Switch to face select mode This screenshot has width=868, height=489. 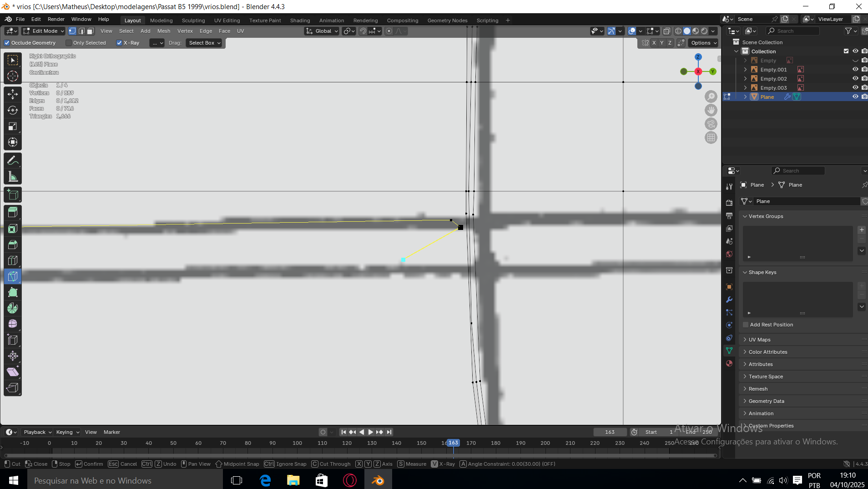(x=90, y=31)
